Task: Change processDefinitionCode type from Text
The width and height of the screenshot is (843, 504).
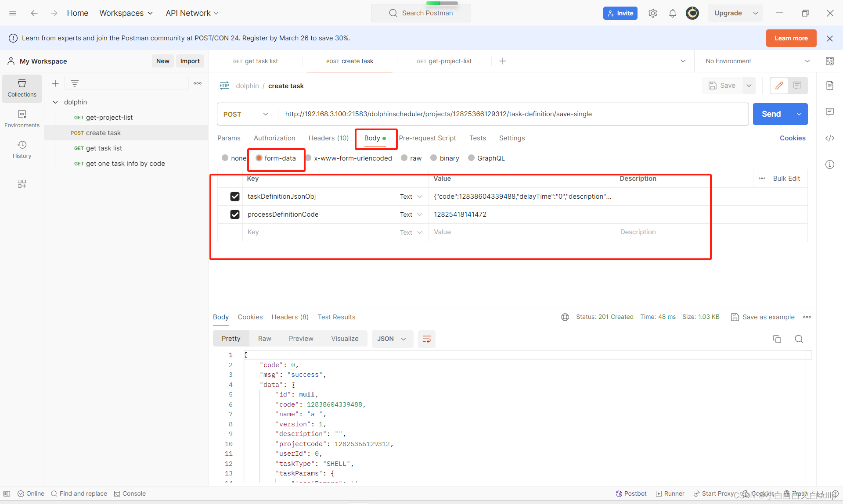Action: click(411, 214)
